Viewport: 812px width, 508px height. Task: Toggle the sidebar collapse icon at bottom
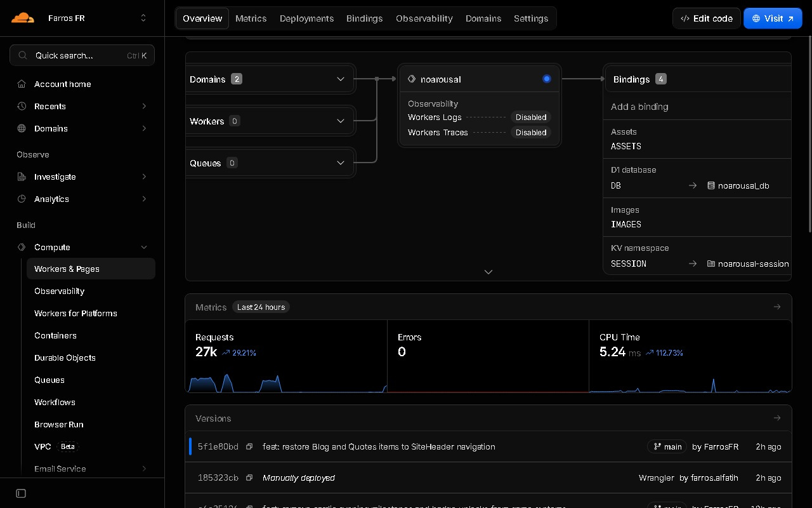click(21, 493)
